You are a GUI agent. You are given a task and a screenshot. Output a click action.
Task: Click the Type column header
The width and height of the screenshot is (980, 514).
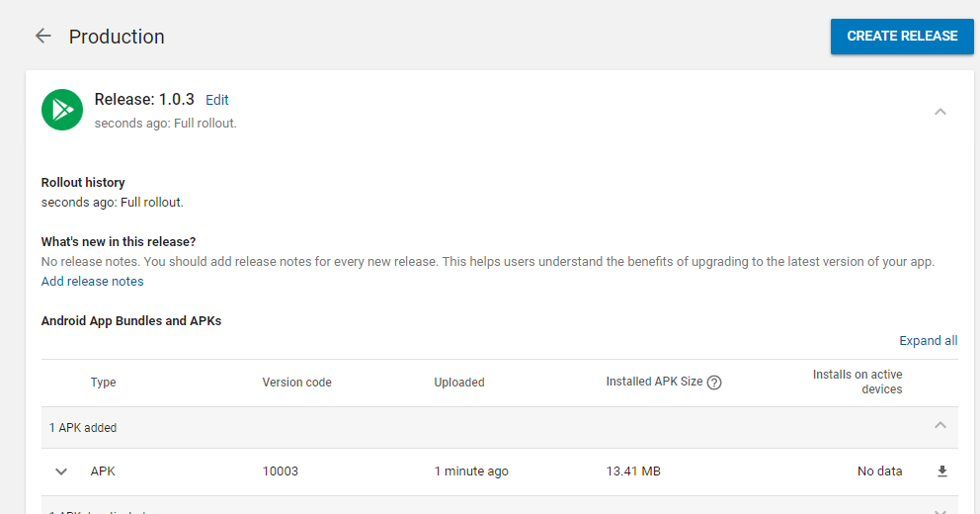(x=103, y=383)
